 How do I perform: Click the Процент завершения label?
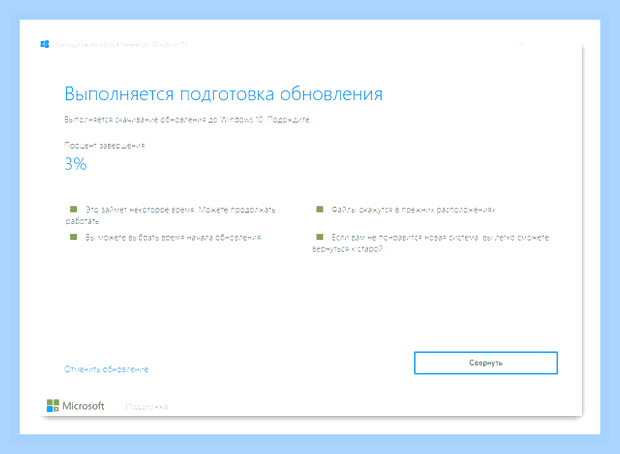pos(105,146)
